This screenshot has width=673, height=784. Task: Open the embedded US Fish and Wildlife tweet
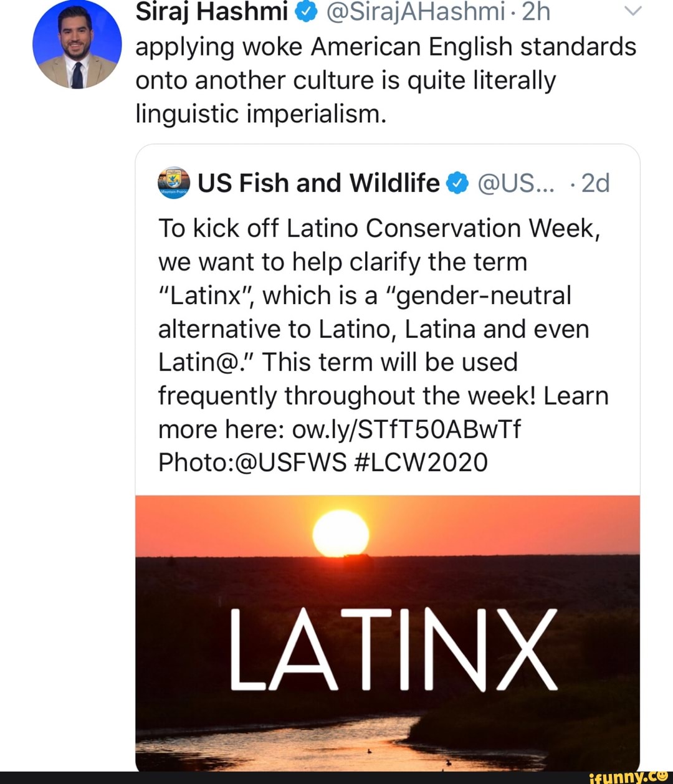click(x=388, y=312)
